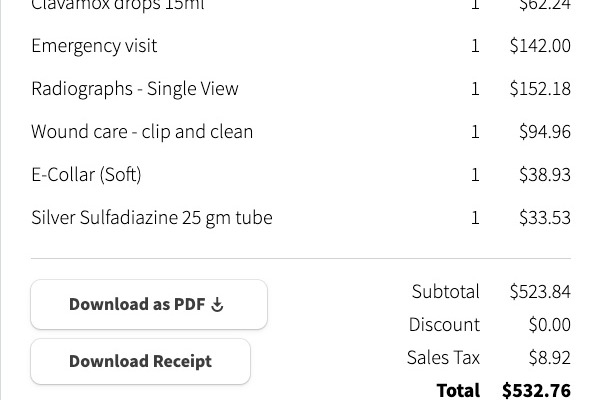Click the download arrow icon beside PDF
Viewport: 600px width, 400px height.
pyautogui.click(x=217, y=305)
